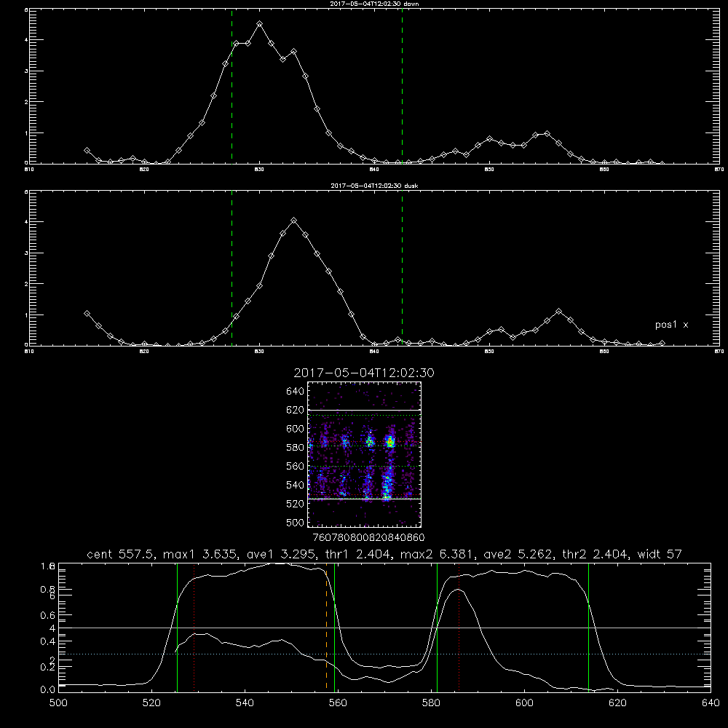The height and width of the screenshot is (728, 728).
Task: Click the red dotted line near 529 in bottom plot
Action: tap(194, 628)
